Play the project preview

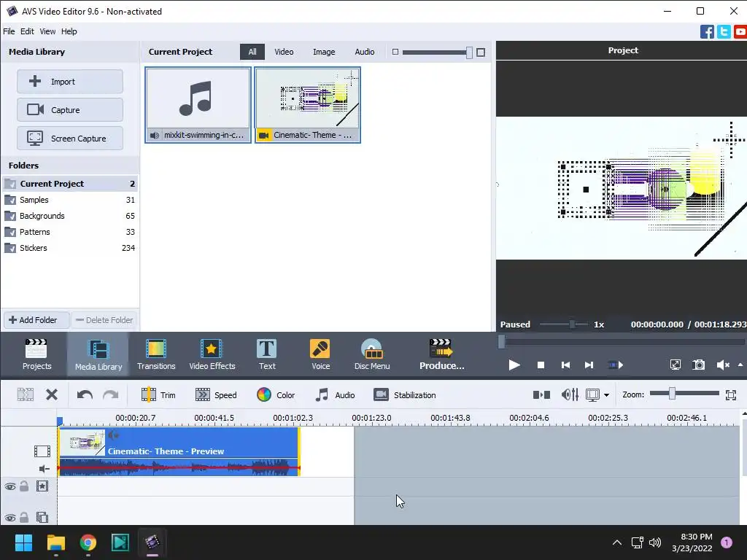(514, 365)
